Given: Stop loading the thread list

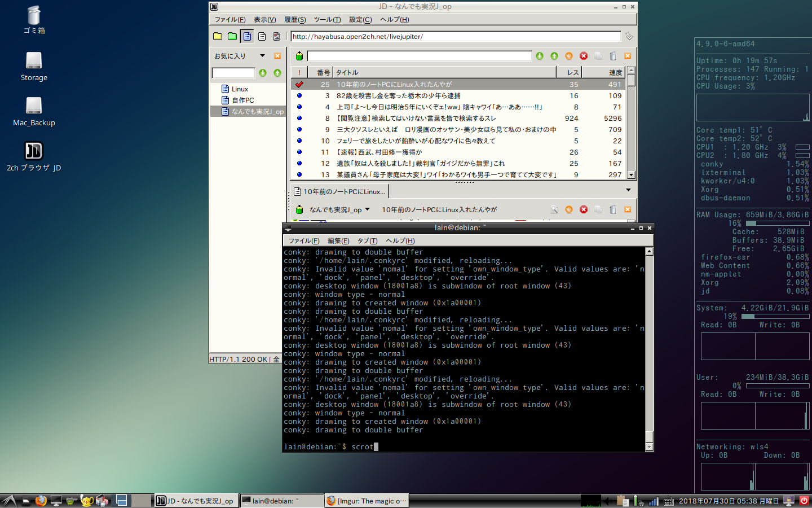Looking at the screenshot, I should pyautogui.click(x=584, y=56).
